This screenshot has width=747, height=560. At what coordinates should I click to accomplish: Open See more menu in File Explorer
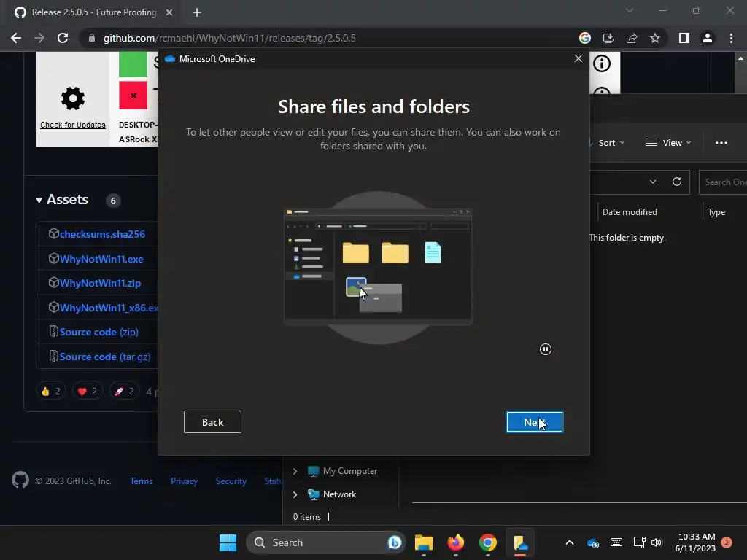(721, 143)
